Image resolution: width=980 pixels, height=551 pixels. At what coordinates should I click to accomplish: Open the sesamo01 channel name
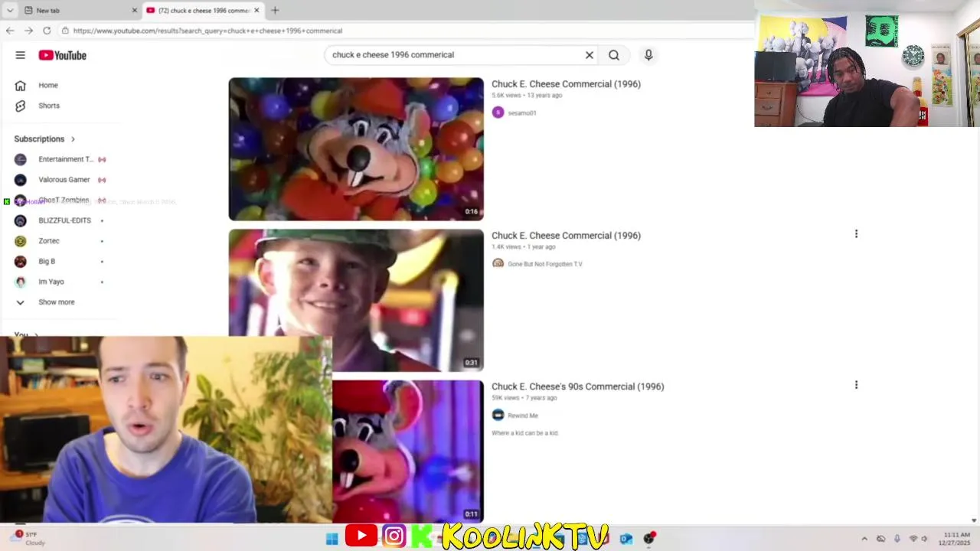[522, 113]
